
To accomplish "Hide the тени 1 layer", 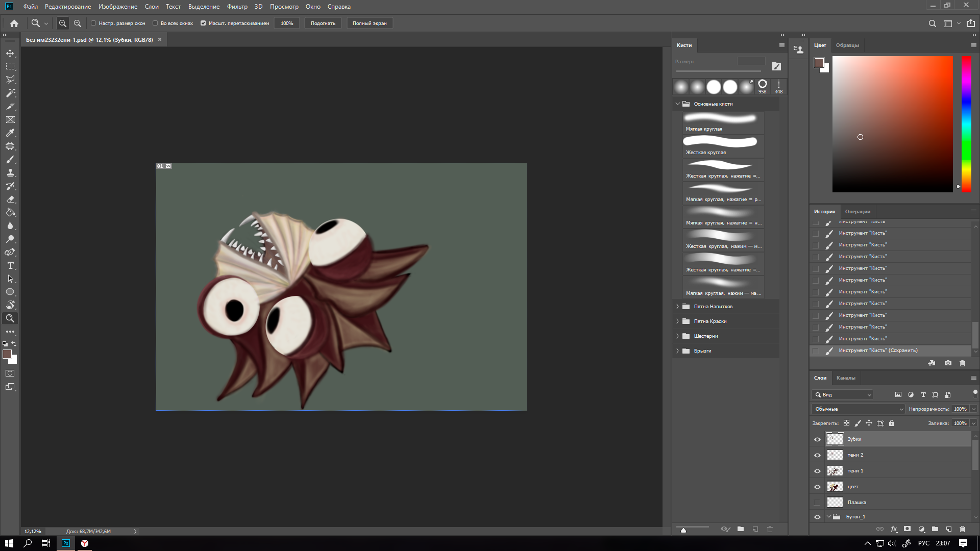I will pyautogui.click(x=817, y=471).
